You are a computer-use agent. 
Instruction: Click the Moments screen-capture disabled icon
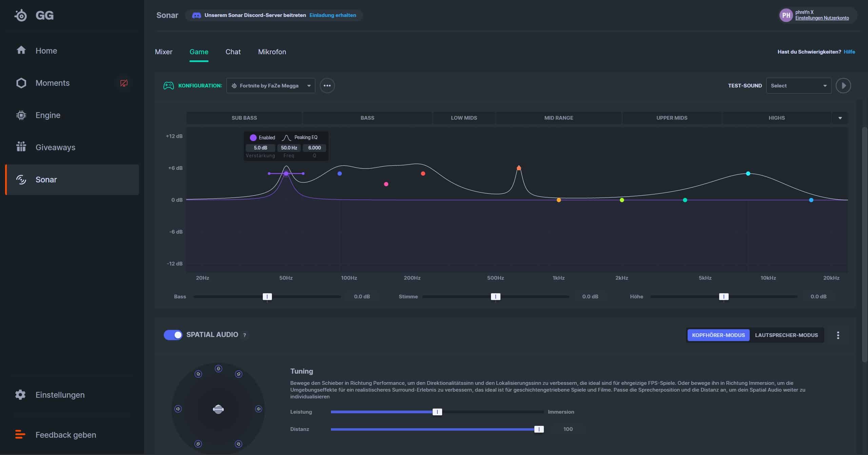click(124, 83)
